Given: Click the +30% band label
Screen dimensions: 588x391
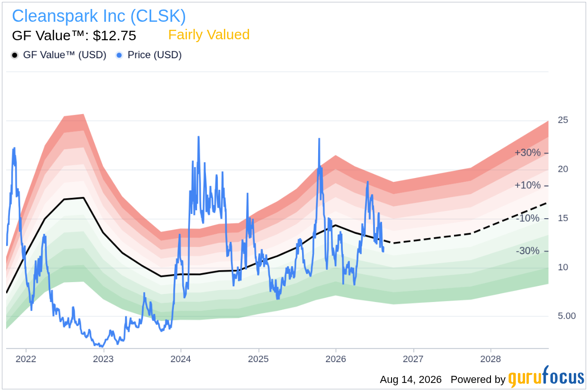Looking at the screenshot, I should tap(527, 153).
